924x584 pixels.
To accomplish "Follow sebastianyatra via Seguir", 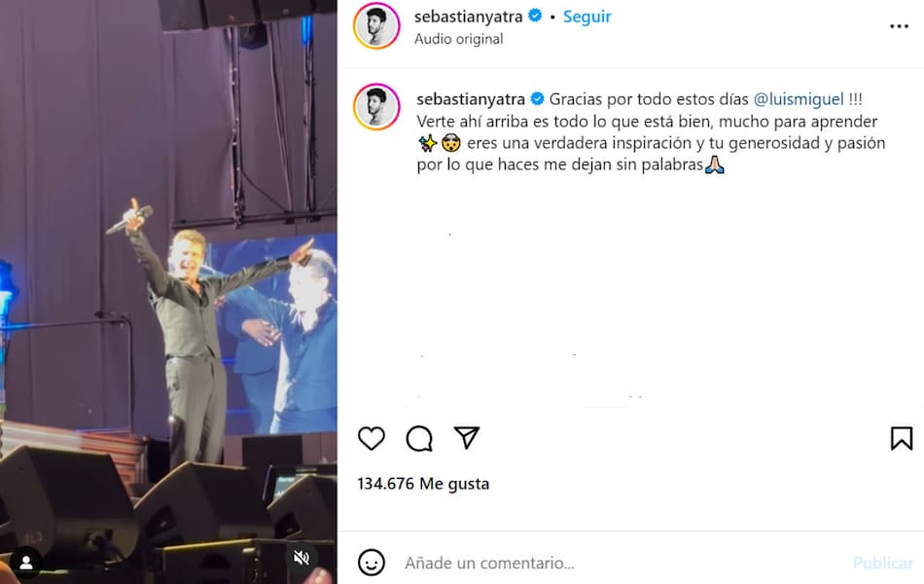I will click(x=586, y=17).
